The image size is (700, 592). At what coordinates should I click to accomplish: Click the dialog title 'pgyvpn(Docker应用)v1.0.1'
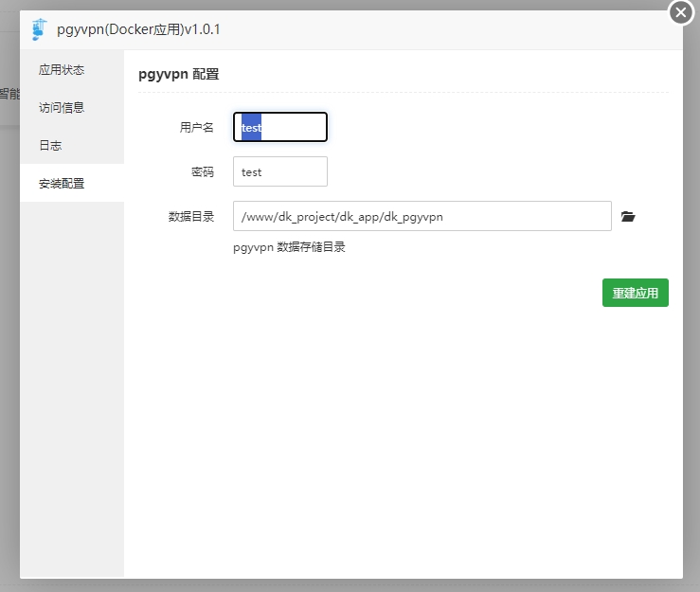pos(138,29)
